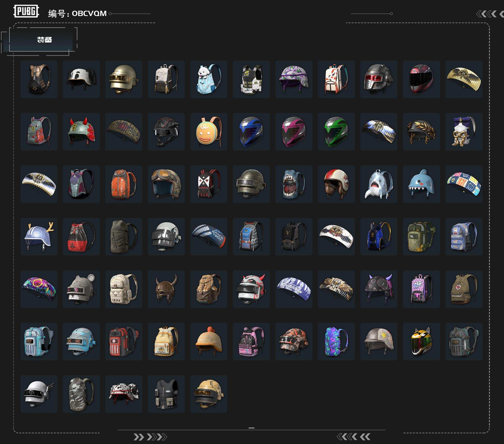The image size is (504, 444).
Task: Open the 装备 equipment tab
Action: click(44, 40)
